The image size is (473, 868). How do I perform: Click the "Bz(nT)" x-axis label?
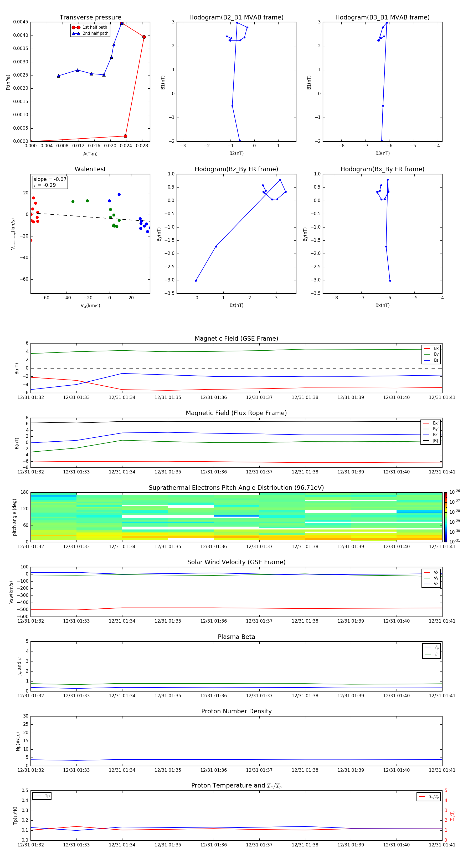pos(236,305)
